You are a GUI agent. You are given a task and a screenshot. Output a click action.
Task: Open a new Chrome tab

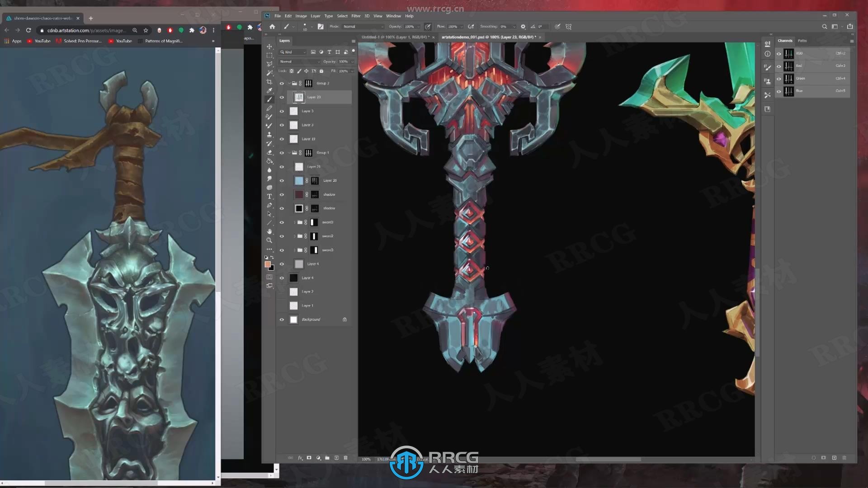(x=91, y=18)
